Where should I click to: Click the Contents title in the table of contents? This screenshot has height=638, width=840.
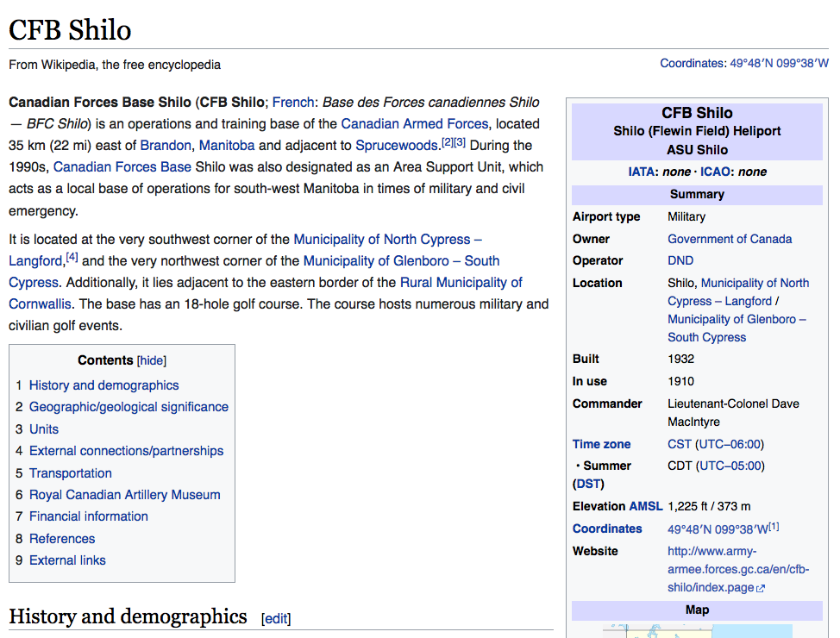pos(105,360)
